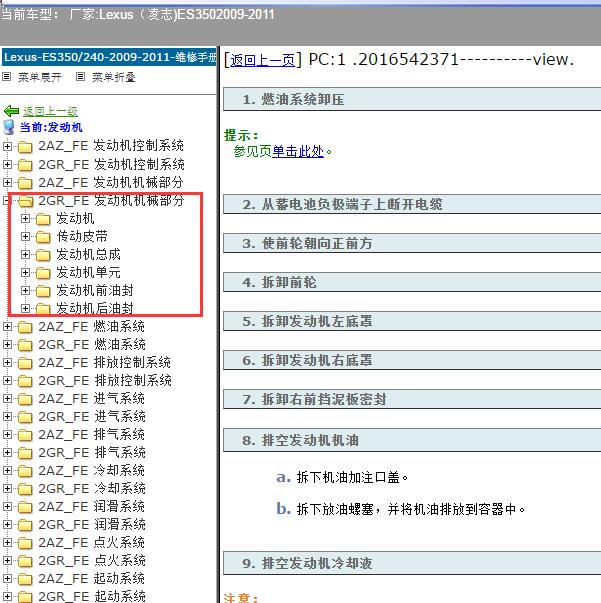
Task: Click the 传动皮带 folder icon
Action: 43,237
